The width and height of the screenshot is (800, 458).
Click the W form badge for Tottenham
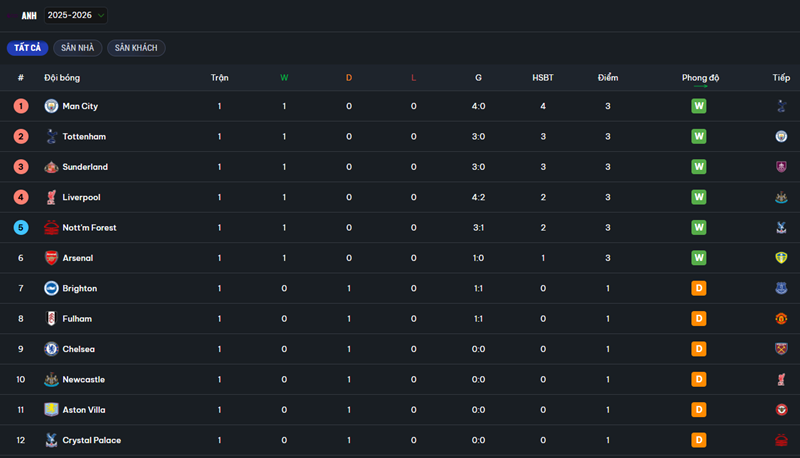click(698, 137)
